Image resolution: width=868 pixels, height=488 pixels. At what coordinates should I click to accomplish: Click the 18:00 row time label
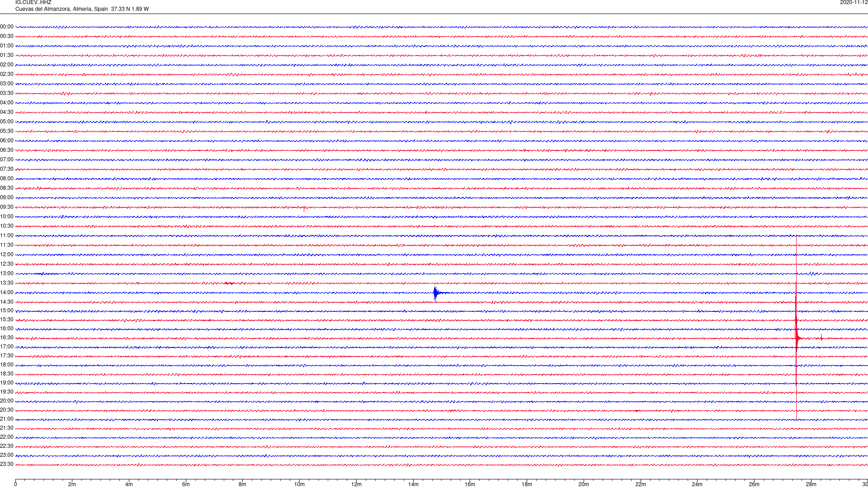pos(7,365)
